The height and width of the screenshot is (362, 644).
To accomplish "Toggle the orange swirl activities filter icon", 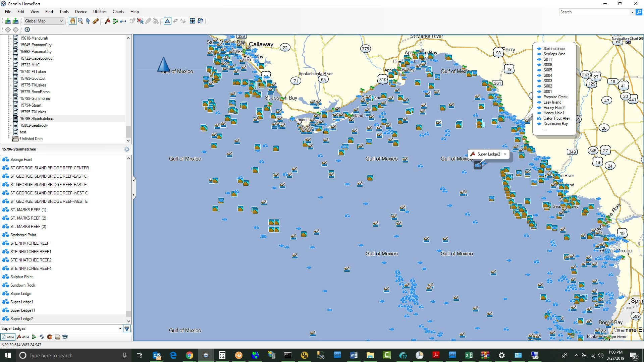I will [49, 337].
